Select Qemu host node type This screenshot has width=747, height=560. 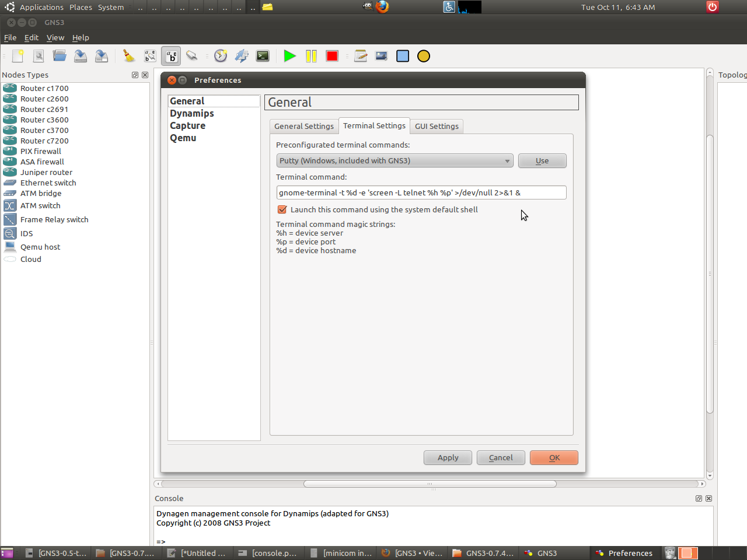click(x=40, y=247)
